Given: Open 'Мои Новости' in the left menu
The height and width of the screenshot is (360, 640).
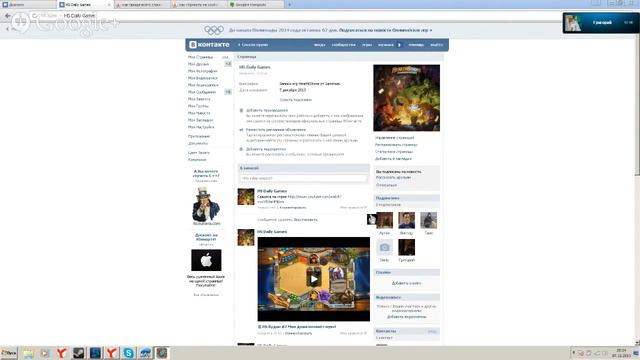Looking at the screenshot, I should coord(199,113).
